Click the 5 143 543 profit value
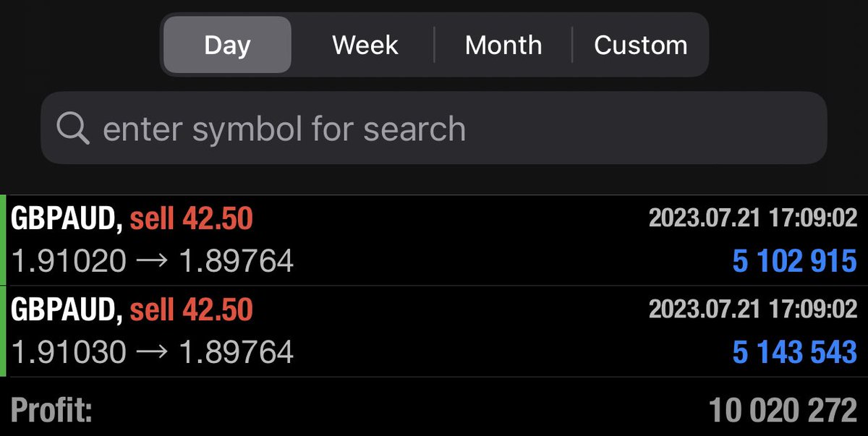868x436 pixels. 794,352
